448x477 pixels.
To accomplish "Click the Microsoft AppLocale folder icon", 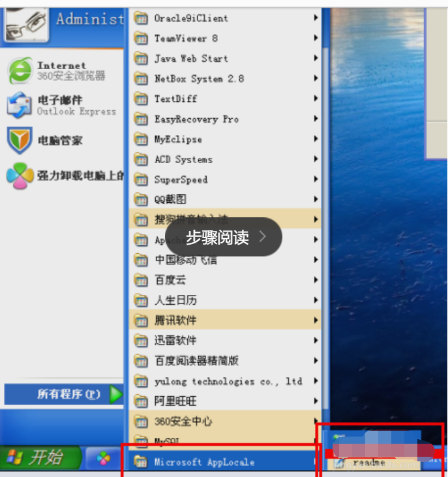I will coord(141,462).
